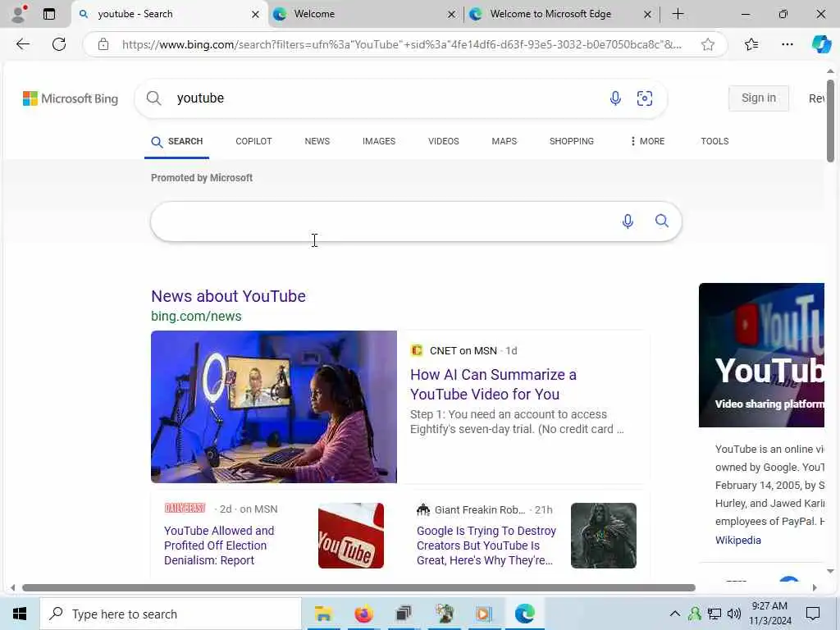Screen dimensions: 840x630
Task: Switch to the MAPS tab
Action: pyautogui.click(x=504, y=141)
